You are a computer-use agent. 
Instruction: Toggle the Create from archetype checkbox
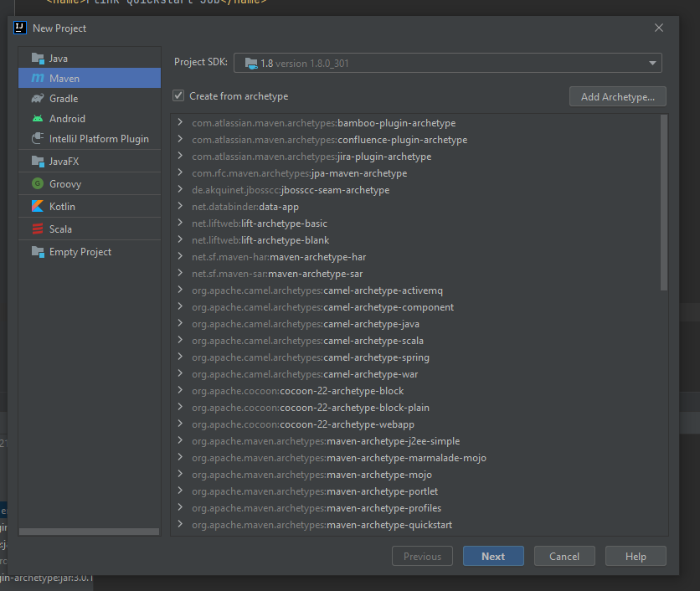coord(178,95)
